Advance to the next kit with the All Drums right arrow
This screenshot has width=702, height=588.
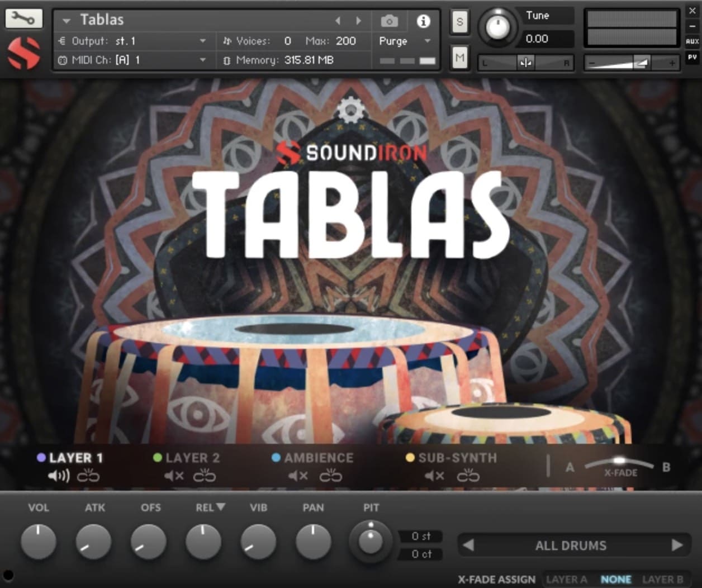(676, 546)
